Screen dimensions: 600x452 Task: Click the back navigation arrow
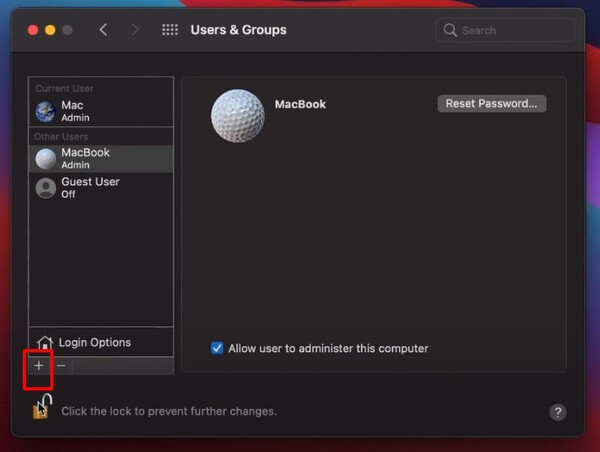(103, 29)
